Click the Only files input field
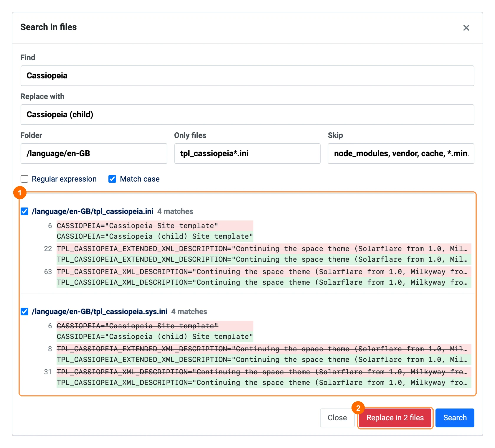 point(247,154)
